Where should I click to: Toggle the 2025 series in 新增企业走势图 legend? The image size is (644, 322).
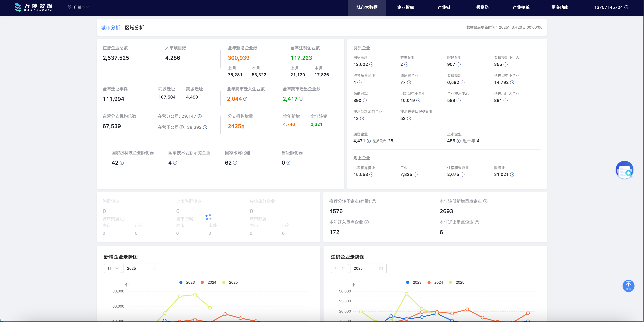[x=230, y=282]
